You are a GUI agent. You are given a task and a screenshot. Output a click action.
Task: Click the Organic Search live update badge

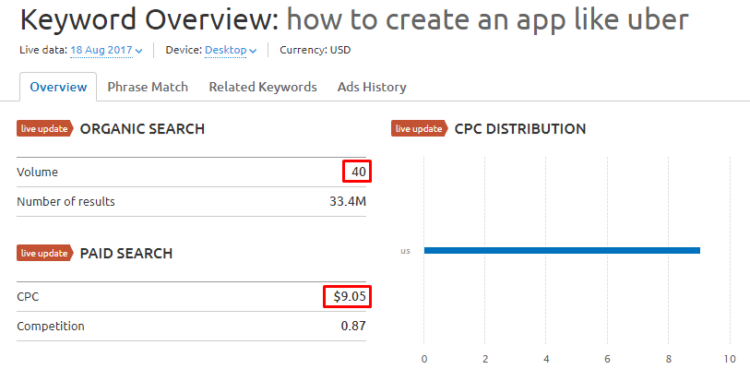[45, 129]
